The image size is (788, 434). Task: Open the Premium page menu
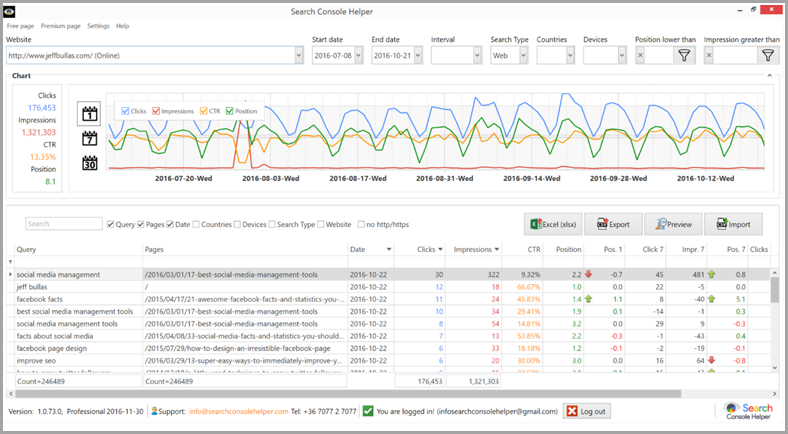tap(60, 26)
